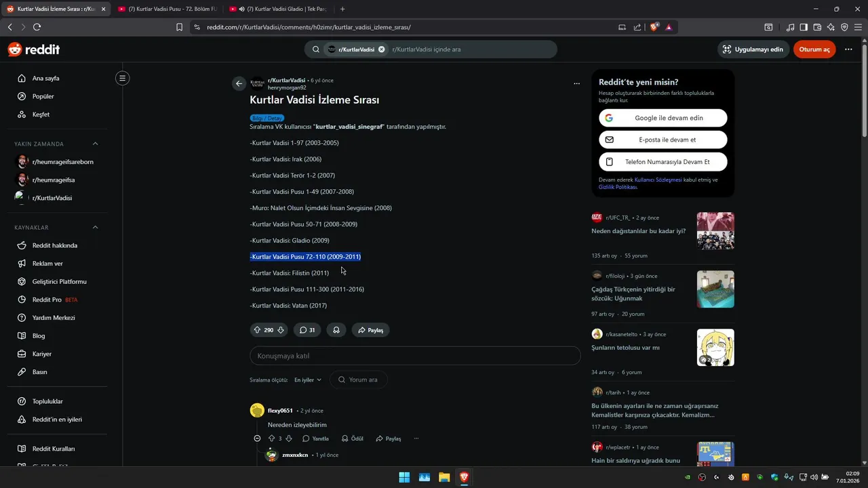Screen dimensions: 868x488
Task: Continue with E-posta ile devam et
Action: point(663,140)
